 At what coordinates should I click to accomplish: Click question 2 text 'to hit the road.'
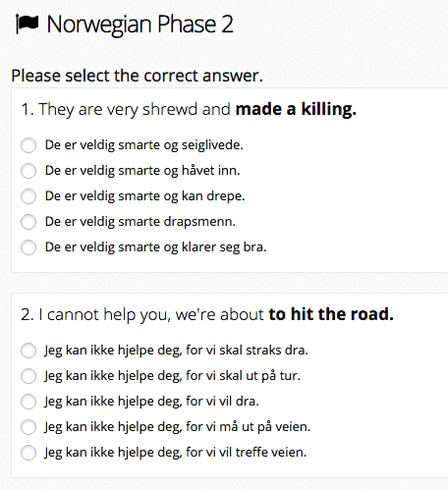pyautogui.click(x=331, y=314)
